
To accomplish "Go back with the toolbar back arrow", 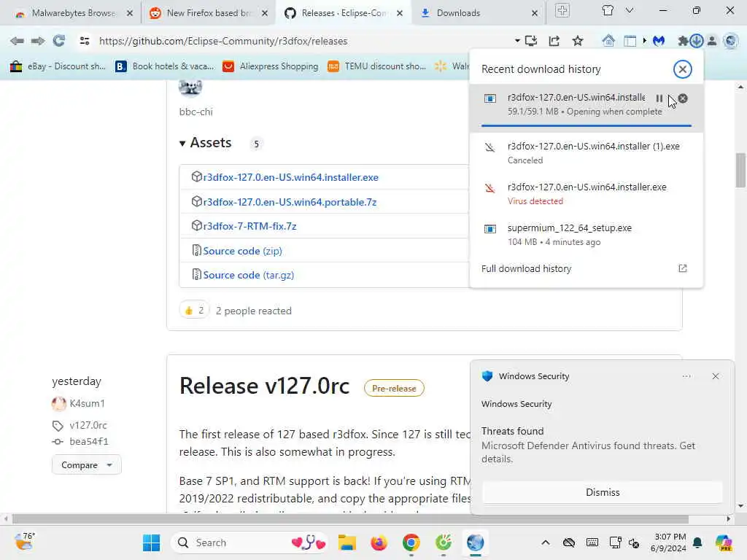I will coord(17,41).
